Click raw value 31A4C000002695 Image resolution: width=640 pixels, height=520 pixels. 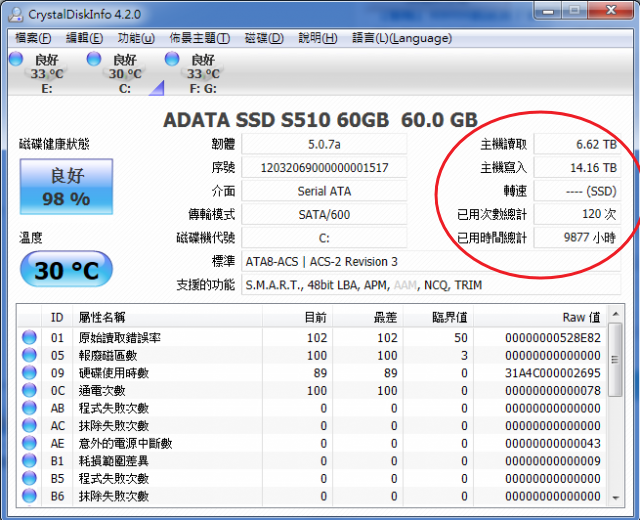553,373
